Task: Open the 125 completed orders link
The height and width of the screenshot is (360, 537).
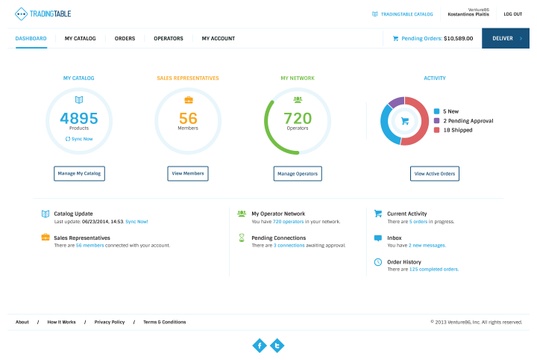Action: coord(434,270)
